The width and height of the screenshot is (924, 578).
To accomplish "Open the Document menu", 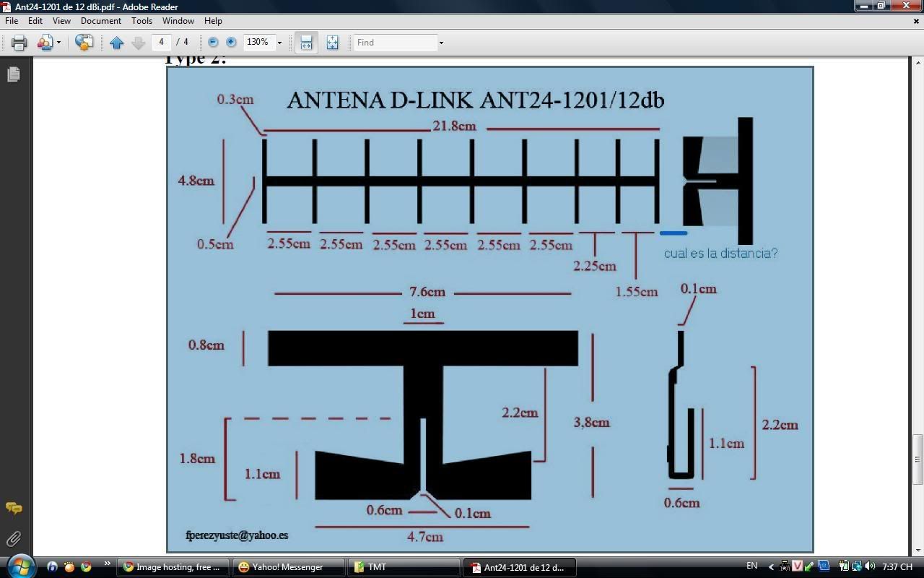I will pyautogui.click(x=101, y=21).
